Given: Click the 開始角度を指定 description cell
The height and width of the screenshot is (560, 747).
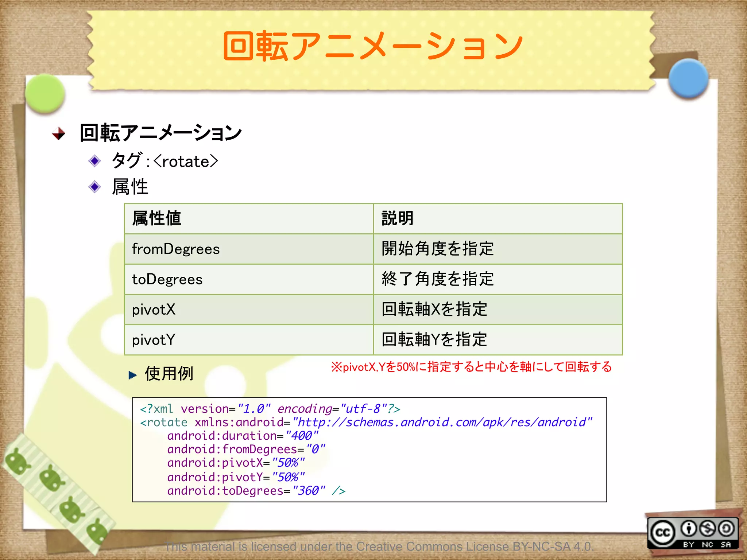Looking at the screenshot, I should point(498,249).
